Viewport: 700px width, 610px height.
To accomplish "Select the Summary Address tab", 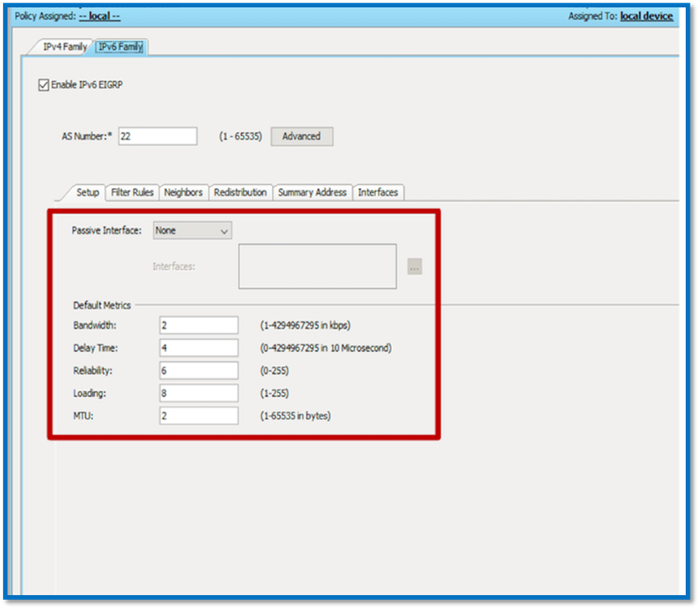I will point(313,193).
